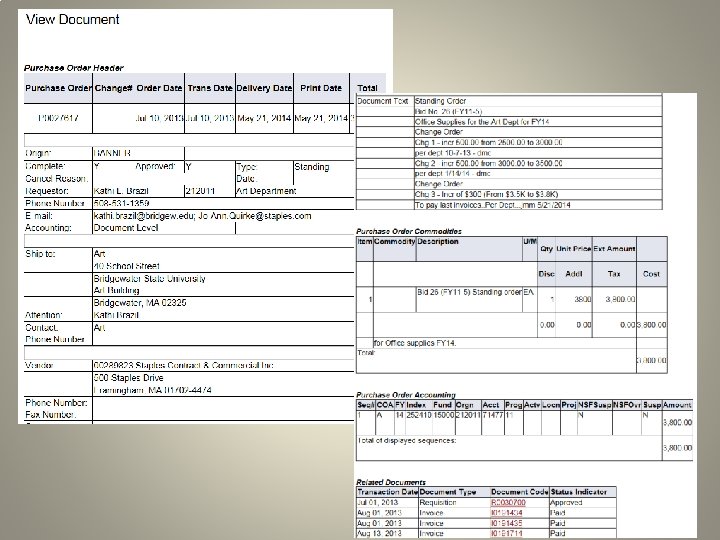Click the 'View Document' heading
Viewport: 720px width, 540px height.
[x=73, y=19]
